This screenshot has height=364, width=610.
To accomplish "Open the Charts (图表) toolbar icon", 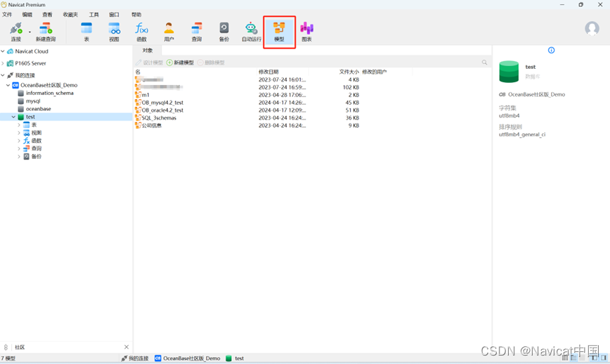I will point(306,32).
